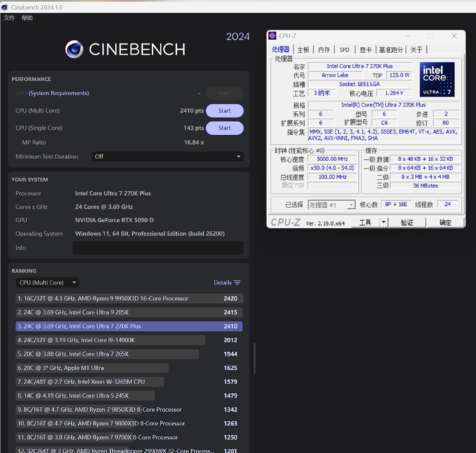This screenshot has height=453, width=476.
Task: Open the 帮助 menu
Action: 27,18
